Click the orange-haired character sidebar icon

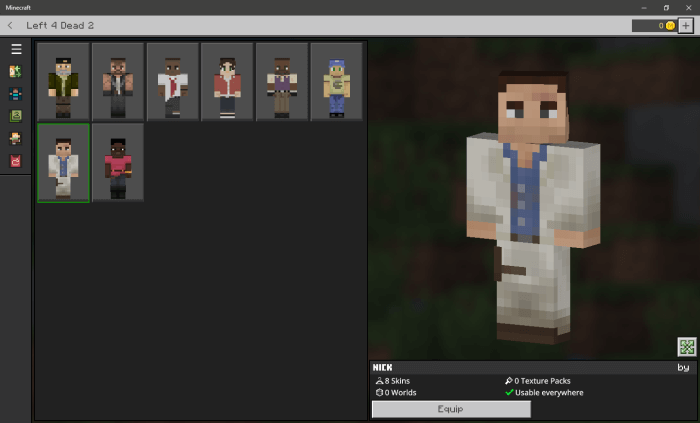[x=16, y=138]
